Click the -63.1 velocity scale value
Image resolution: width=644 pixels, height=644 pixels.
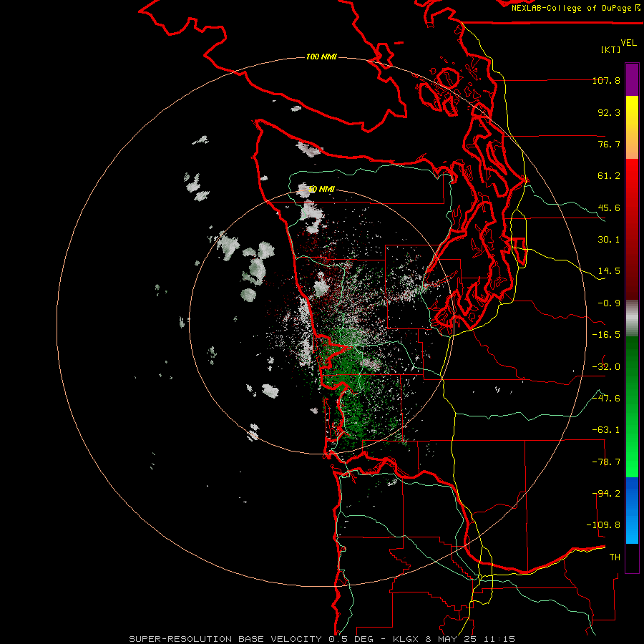[606, 430]
